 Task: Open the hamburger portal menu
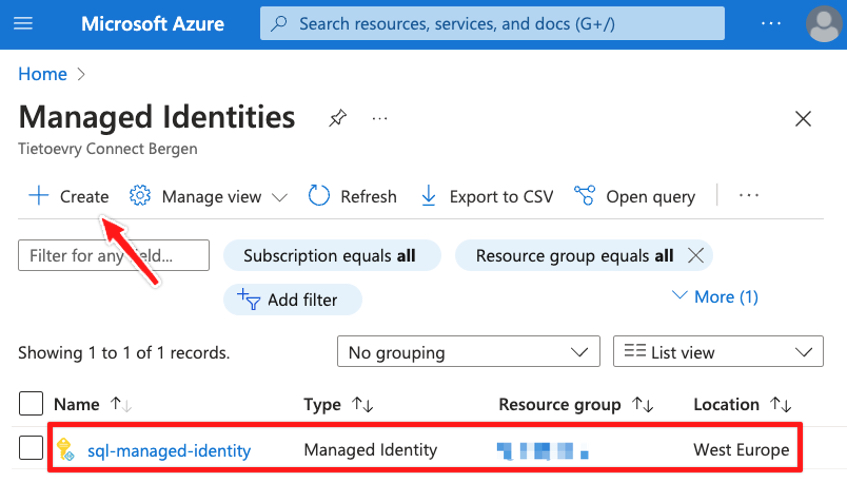23,24
